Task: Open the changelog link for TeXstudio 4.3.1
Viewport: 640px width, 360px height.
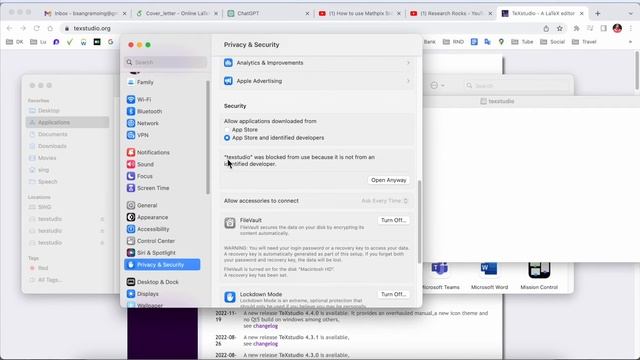Action: [265, 344]
